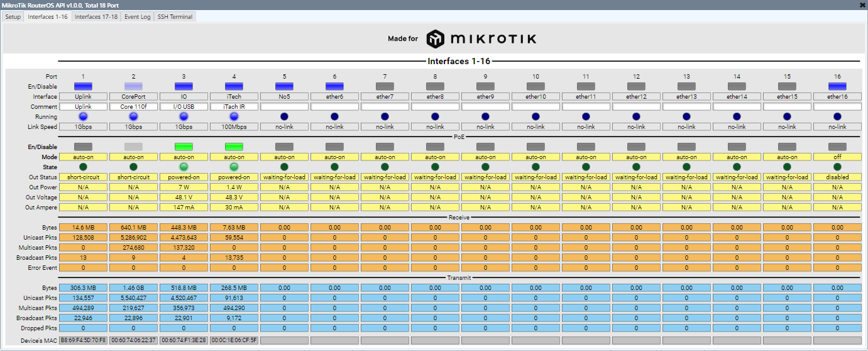Enable PoE on port 1
The height and width of the screenshot is (351, 868).
(83, 147)
